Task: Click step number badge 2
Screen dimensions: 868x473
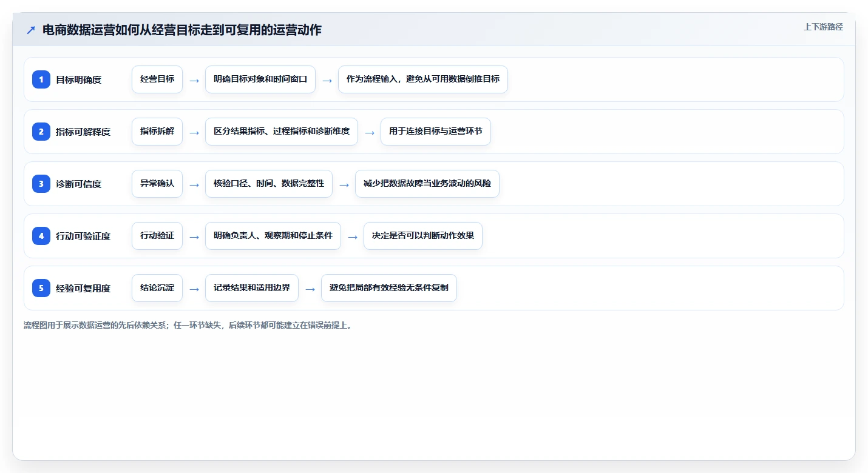Action: click(x=41, y=132)
